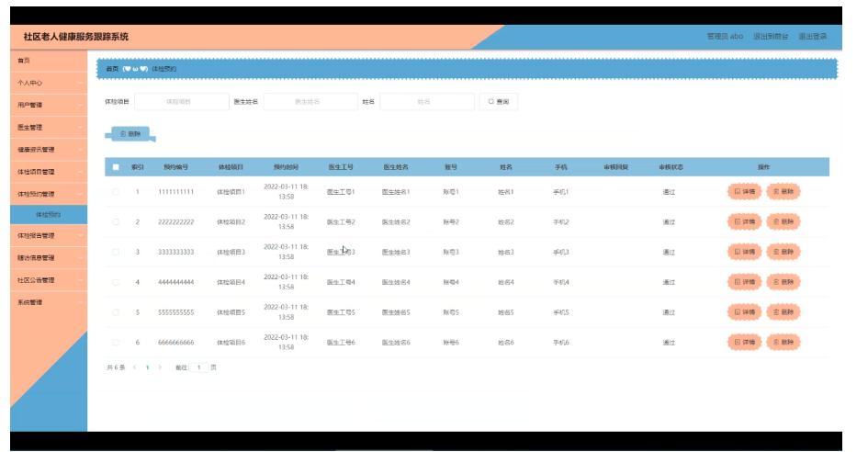Select the 体检预约 submenu item

pos(49,214)
